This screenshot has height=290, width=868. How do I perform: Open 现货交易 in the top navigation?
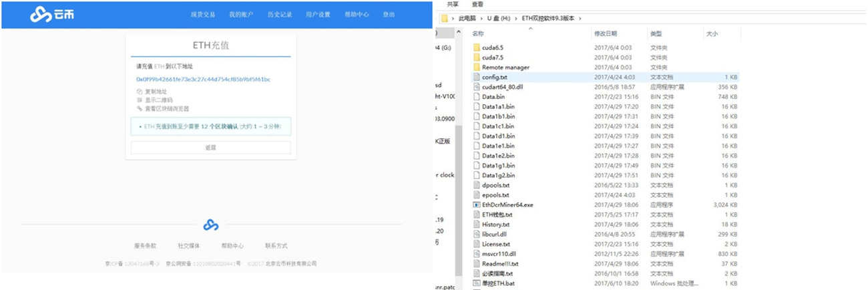tap(202, 15)
